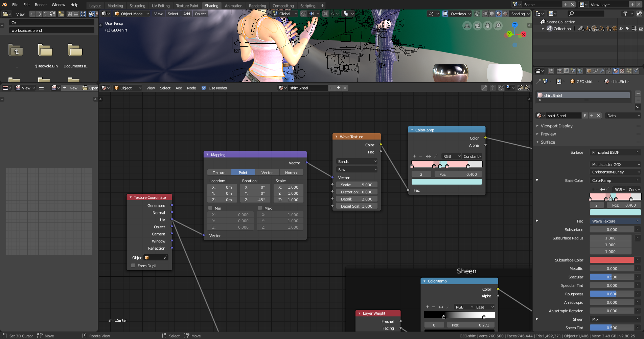
Task: Click the Wave Texture Fac link button
Action: 615,221
